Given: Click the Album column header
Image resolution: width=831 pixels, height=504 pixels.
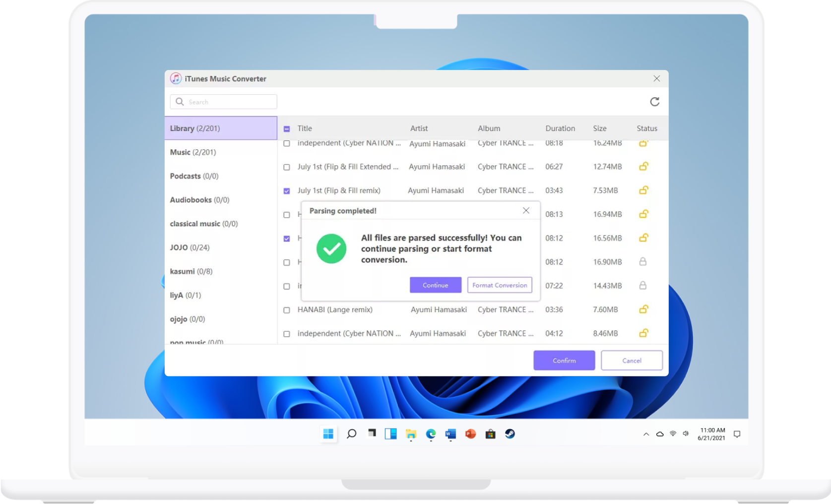Looking at the screenshot, I should tap(489, 128).
